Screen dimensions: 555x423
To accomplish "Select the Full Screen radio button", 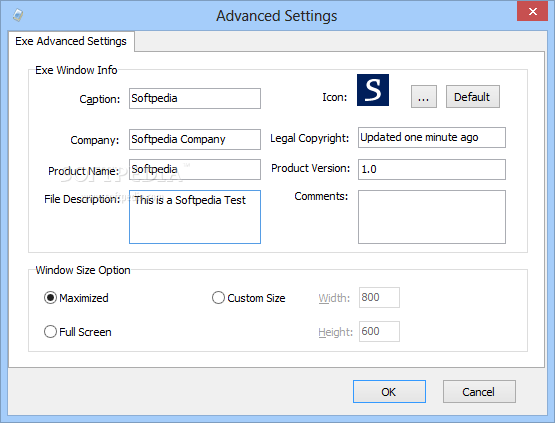I will (x=78, y=332).
